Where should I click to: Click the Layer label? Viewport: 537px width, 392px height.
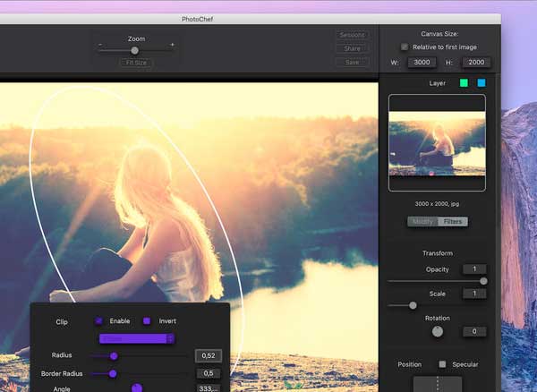(437, 83)
